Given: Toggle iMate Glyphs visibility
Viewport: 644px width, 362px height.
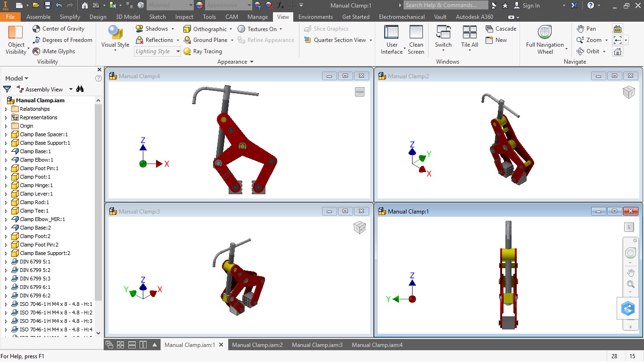Looking at the screenshot, I should (x=54, y=51).
